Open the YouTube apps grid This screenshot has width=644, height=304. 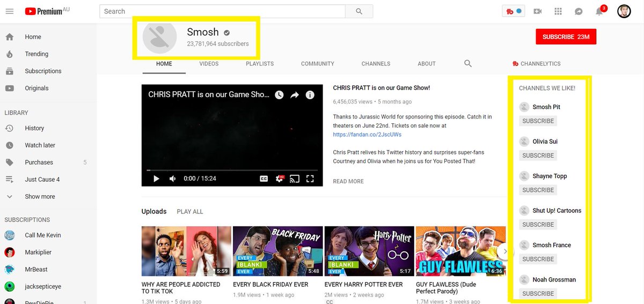[558, 11]
